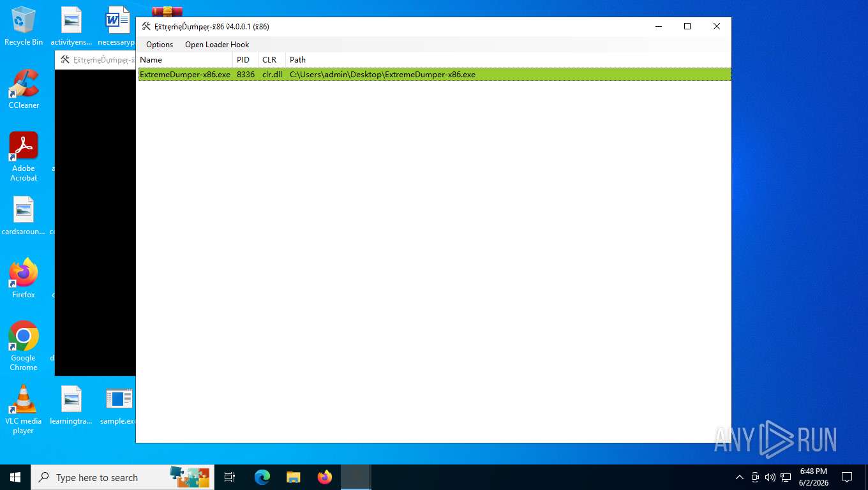Sort the list by PID column
Screen dimensions: 868x490
click(x=246, y=59)
